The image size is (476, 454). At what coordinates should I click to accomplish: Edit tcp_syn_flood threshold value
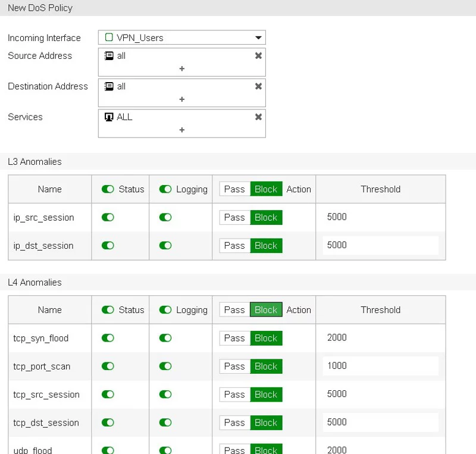click(x=380, y=338)
